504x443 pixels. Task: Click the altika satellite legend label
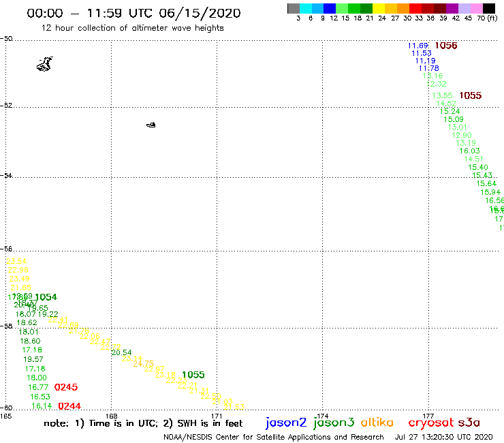377,422
